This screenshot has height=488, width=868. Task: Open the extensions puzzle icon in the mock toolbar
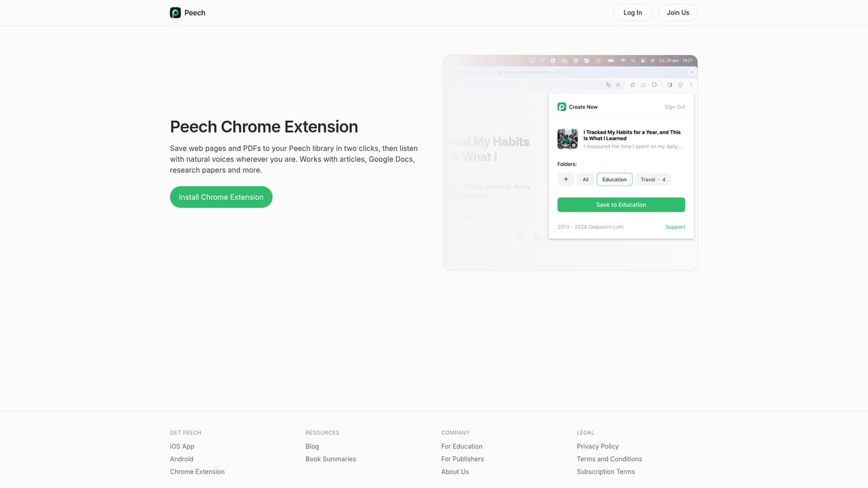[x=654, y=85]
